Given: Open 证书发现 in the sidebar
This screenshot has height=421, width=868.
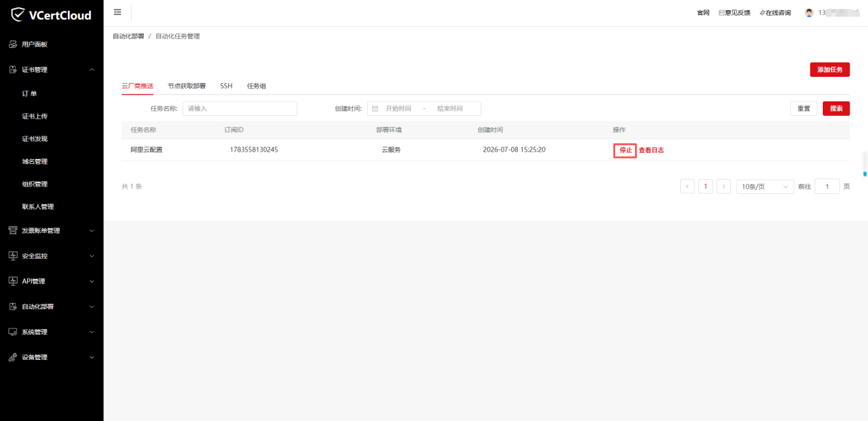Looking at the screenshot, I should 35,139.
